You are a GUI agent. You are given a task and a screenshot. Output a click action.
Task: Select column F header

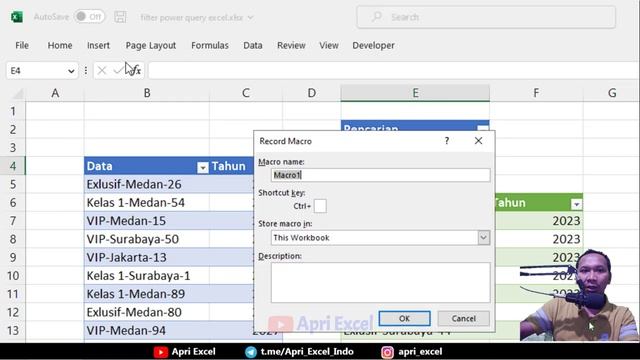pyautogui.click(x=536, y=93)
